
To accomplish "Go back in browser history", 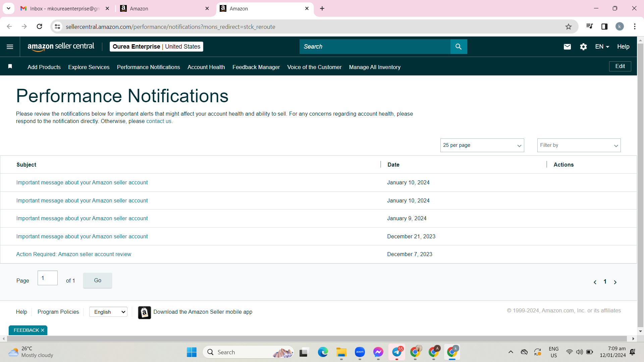I will point(9,26).
